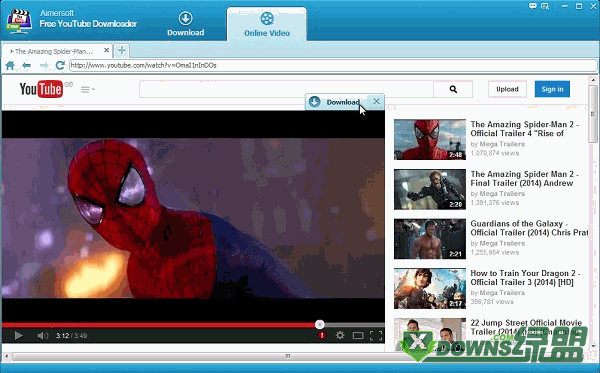Toggle theater mode on the player
Image resolution: width=600 pixels, height=373 pixels.
click(x=358, y=336)
